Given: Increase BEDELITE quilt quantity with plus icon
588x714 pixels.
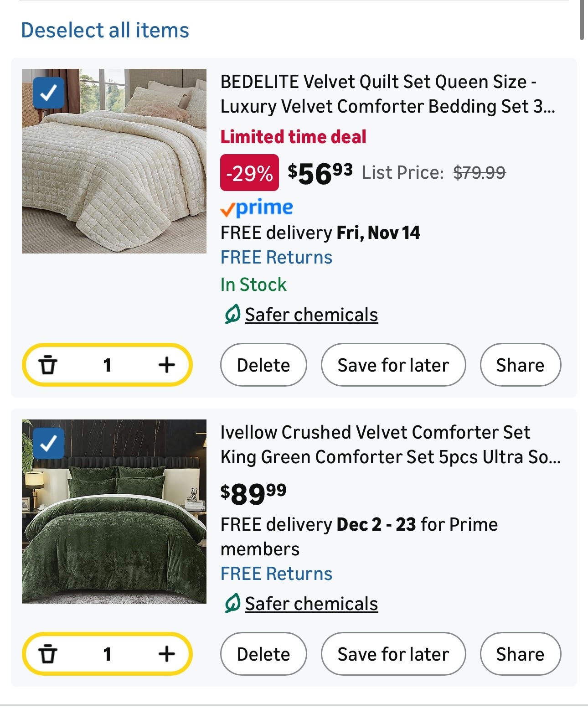Looking at the screenshot, I should coord(166,365).
